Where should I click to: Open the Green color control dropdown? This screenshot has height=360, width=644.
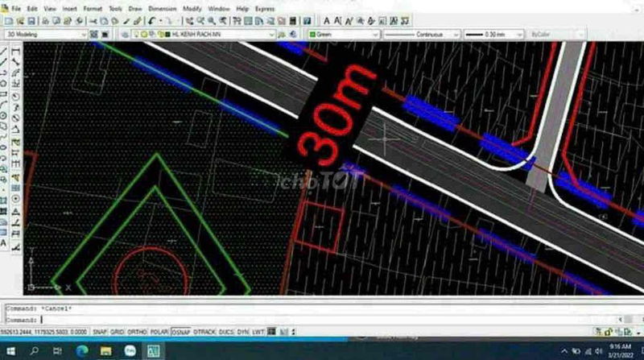click(375, 35)
